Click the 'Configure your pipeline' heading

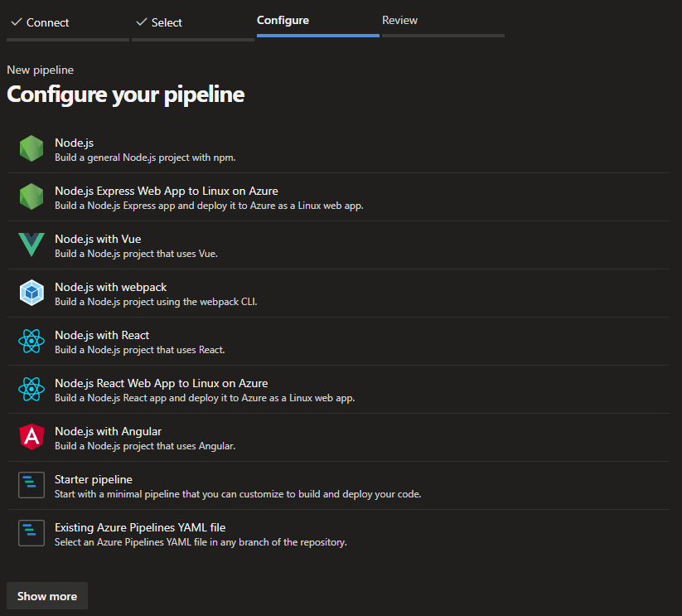pos(126,95)
